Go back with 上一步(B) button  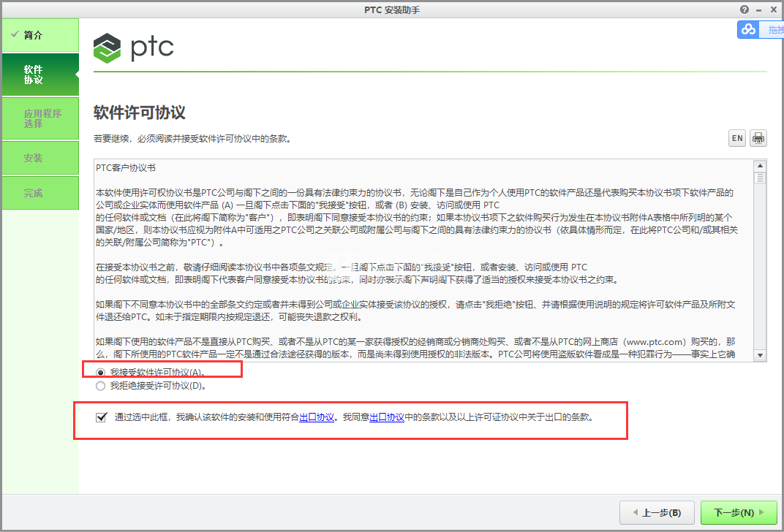(657, 512)
